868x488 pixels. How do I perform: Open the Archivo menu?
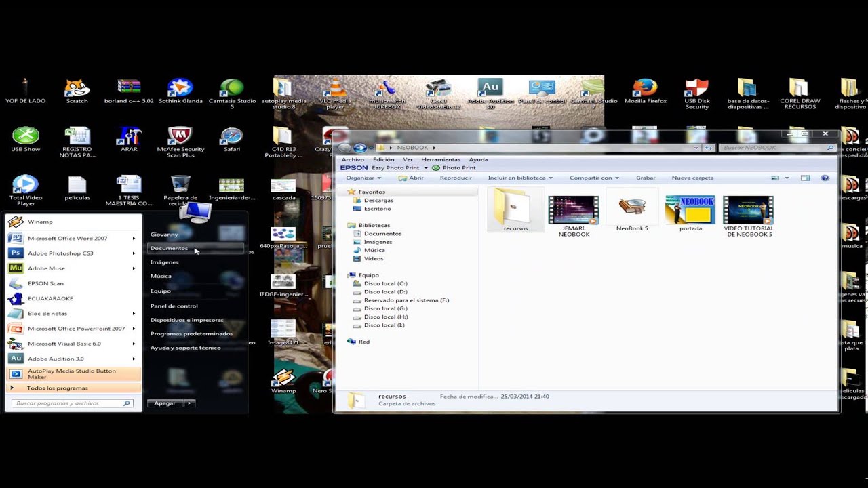coord(353,159)
